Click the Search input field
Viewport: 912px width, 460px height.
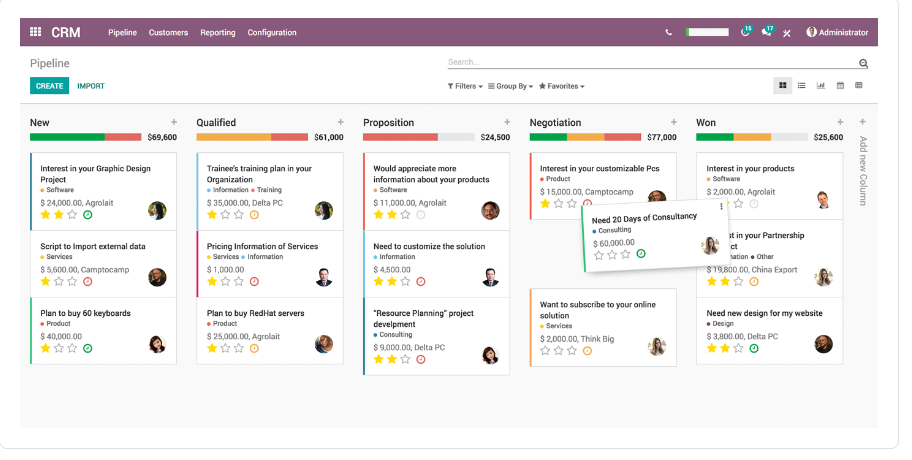point(652,62)
